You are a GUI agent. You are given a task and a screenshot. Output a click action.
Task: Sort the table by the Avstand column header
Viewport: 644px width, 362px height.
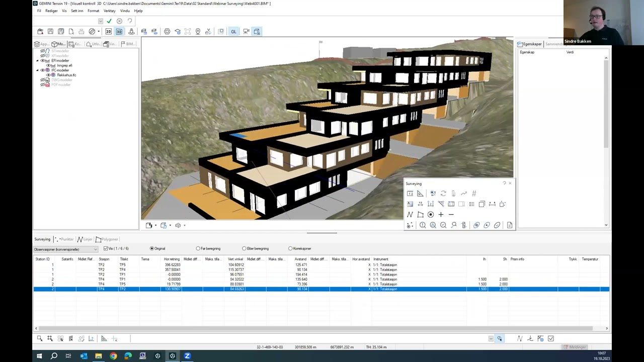pyautogui.click(x=300, y=259)
